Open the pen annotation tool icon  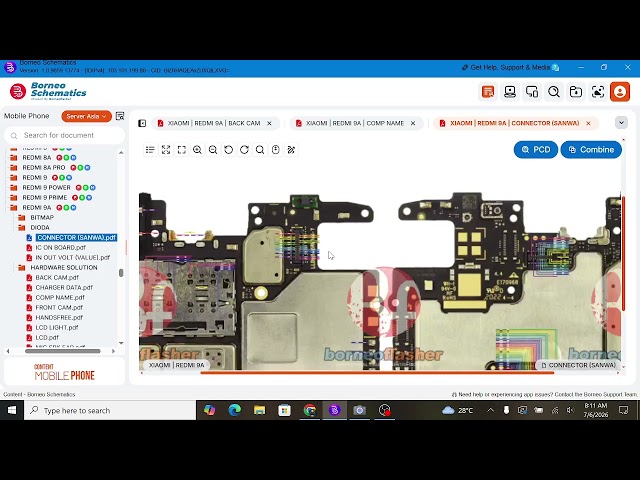point(291,150)
